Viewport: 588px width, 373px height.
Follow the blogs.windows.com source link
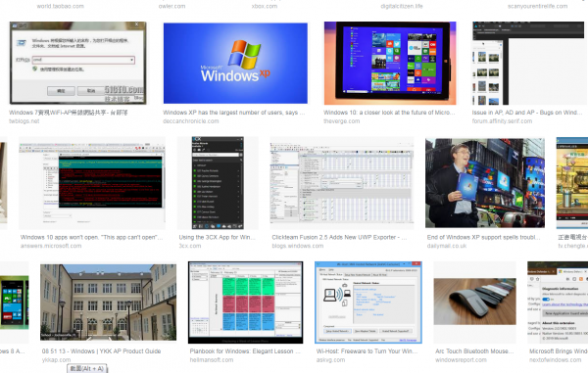pyautogui.click(x=297, y=246)
